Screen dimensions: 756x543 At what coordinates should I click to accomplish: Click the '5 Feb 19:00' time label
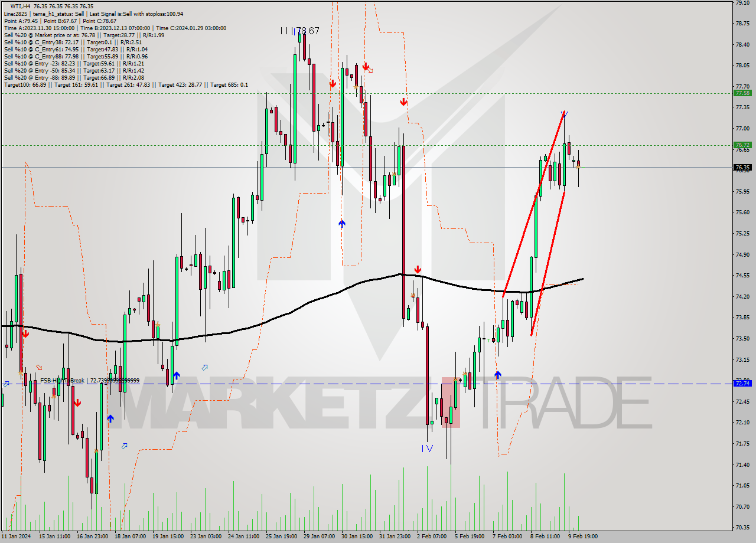pos(470,536)
